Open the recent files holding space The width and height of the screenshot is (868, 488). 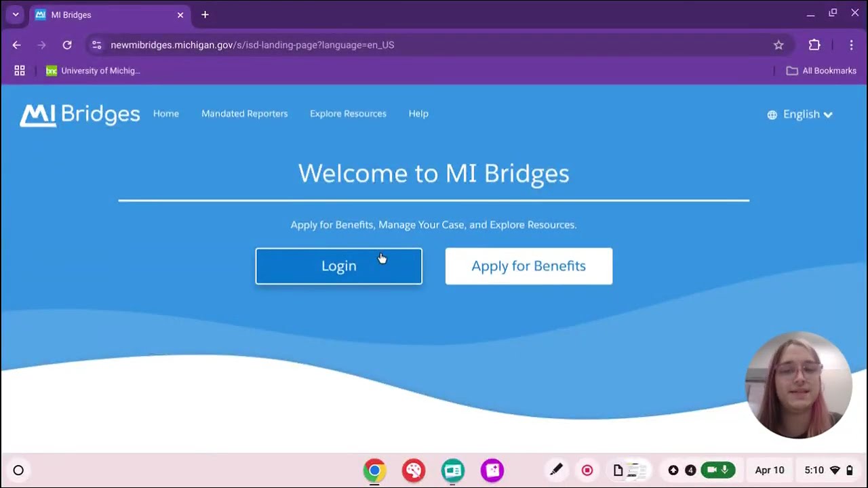click(x=629, y=470)
